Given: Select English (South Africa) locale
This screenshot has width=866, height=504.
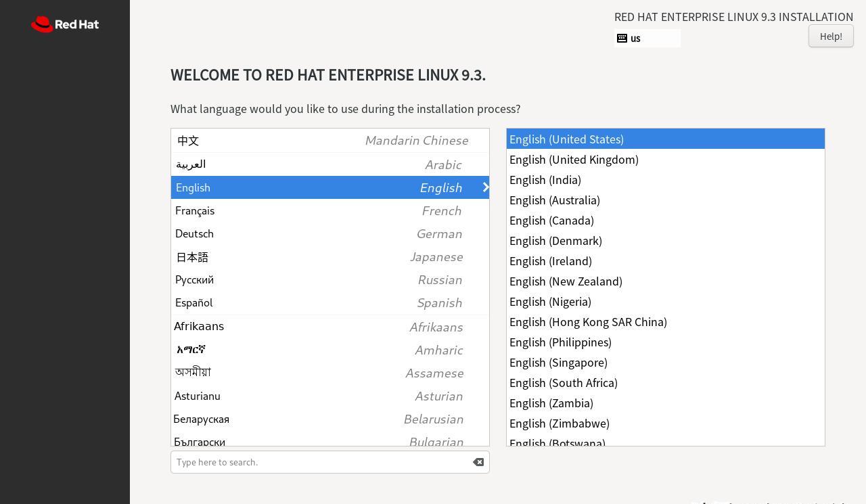Looking at the screenshot, I should [666, 382].
